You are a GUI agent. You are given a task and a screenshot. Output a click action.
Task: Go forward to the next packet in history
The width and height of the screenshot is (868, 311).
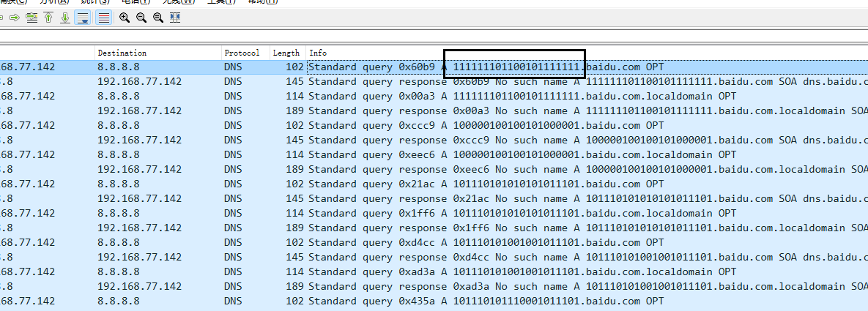(15, 18)
